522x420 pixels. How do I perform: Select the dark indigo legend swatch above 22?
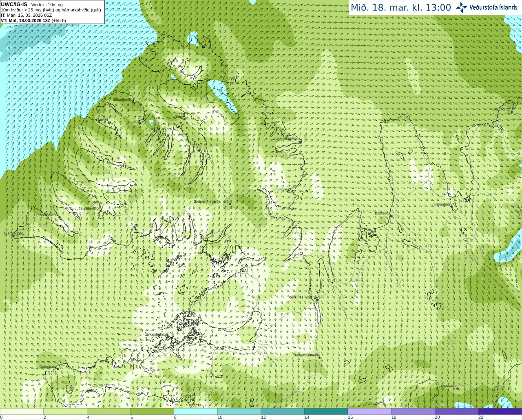tap(500, 411)
